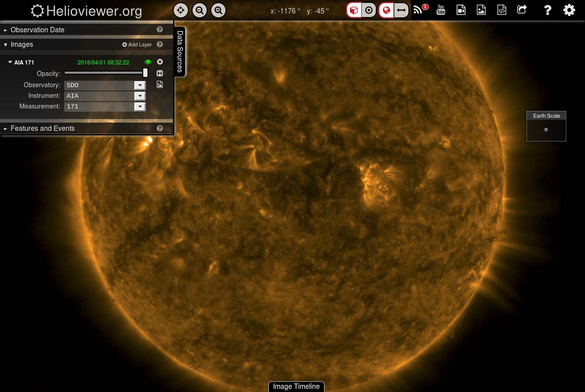Open help for Images section
The width and height of the screenshot is (585, 392).
point(160,44)
